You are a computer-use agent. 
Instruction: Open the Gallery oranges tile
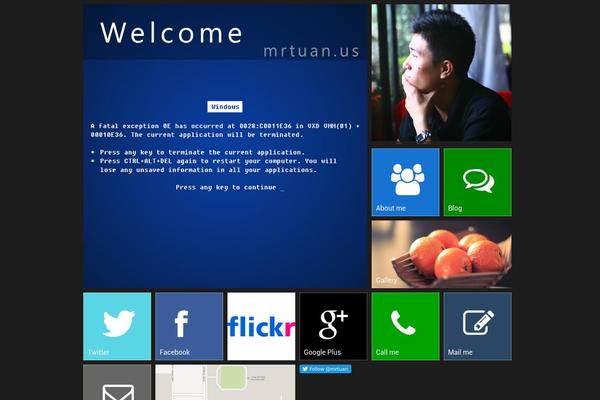pos(442,254)
